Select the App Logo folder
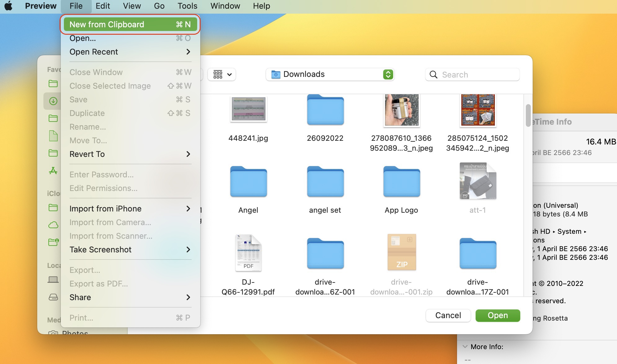 pos(401,182)
